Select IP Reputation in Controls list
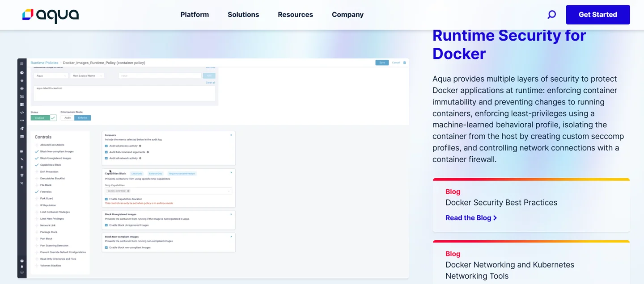 pos(48,205)
